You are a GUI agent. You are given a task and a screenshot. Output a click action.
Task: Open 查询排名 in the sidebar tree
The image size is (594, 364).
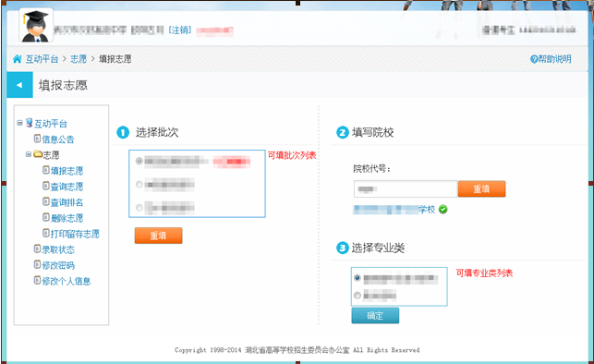[x=67, y=202]
